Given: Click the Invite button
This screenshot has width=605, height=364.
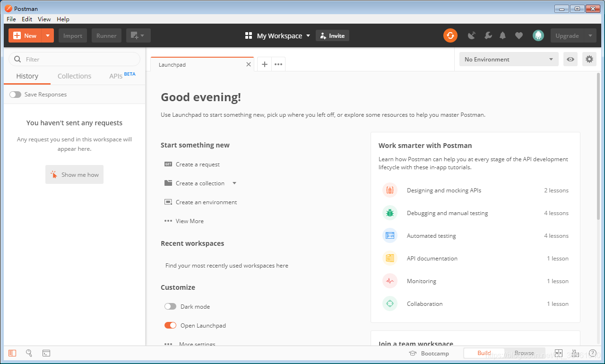Looking at the screenshot, I should pyautogui.click(x=332, y=35).
